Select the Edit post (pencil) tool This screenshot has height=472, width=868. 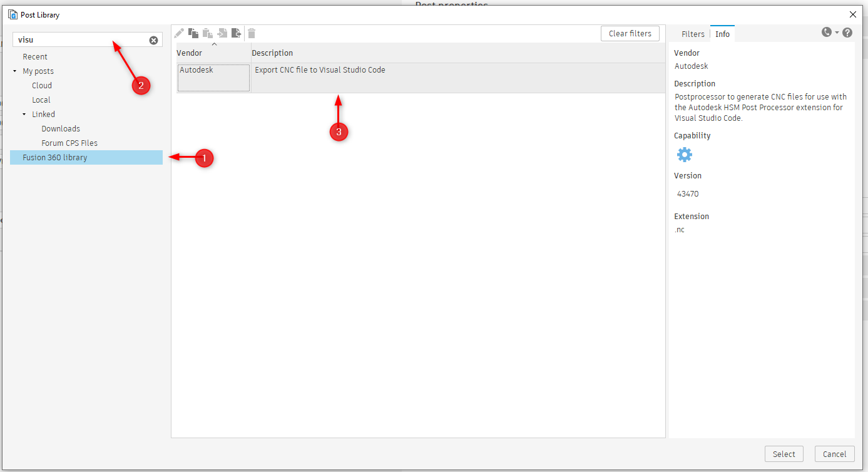pyautogui.click(x=178, y=33)
